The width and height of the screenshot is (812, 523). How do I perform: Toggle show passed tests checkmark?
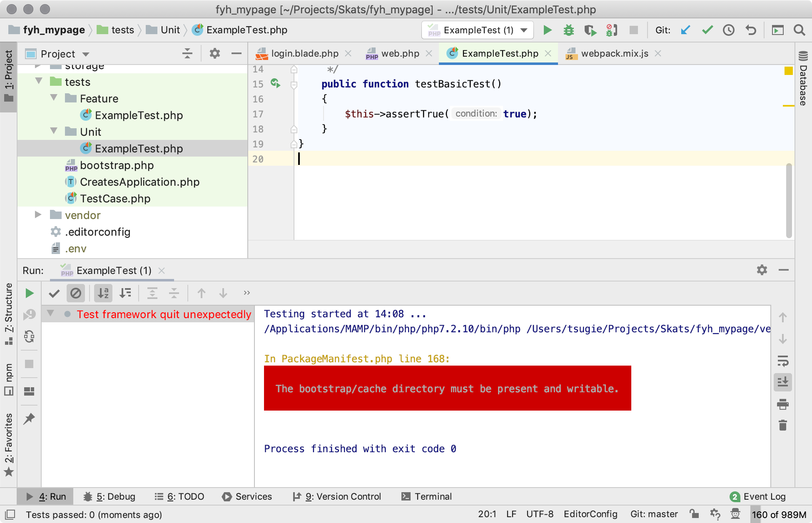54,293
